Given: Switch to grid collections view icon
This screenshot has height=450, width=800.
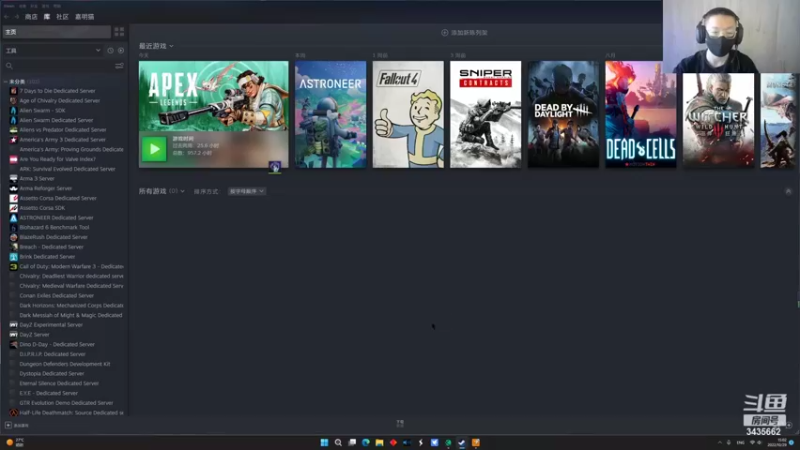Looking at the screenshot, I should pos(119,32).
